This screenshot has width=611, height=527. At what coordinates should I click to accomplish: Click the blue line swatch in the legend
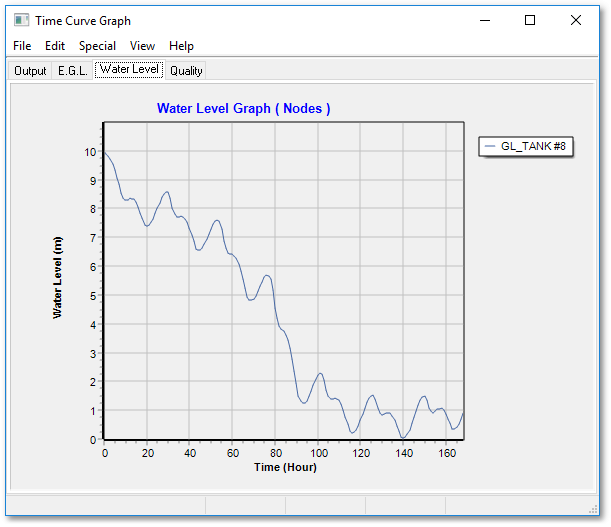(489, 147)
